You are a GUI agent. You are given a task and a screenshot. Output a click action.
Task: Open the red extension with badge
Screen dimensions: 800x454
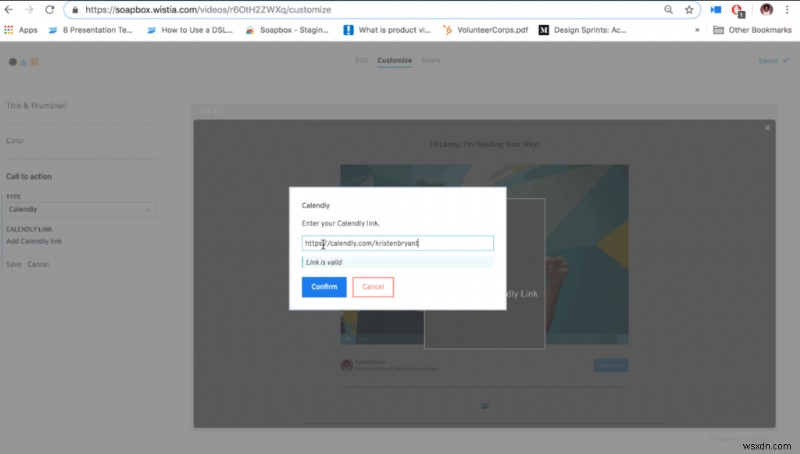point(737,10)
